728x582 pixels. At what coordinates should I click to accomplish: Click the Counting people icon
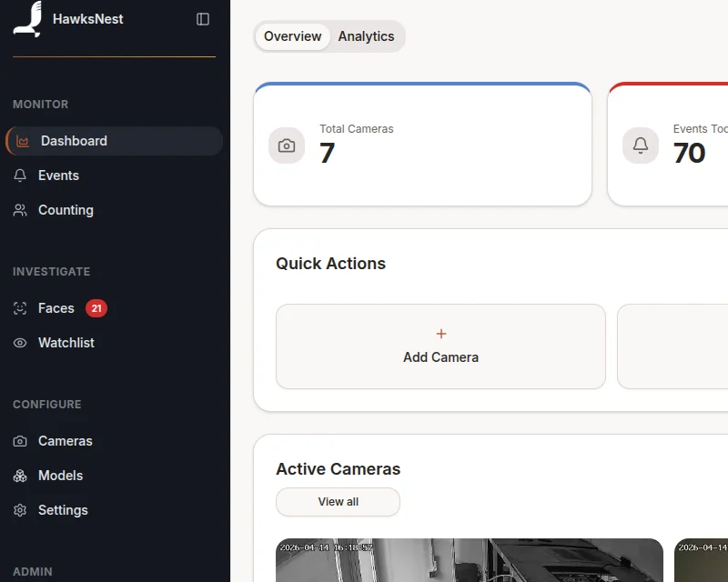point(20,210)
